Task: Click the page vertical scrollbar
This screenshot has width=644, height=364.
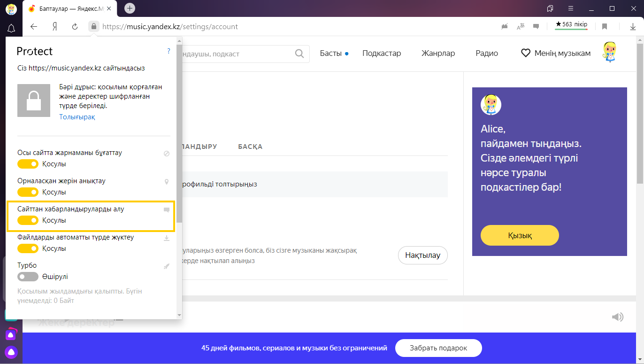Action: [x=640, y=113]
